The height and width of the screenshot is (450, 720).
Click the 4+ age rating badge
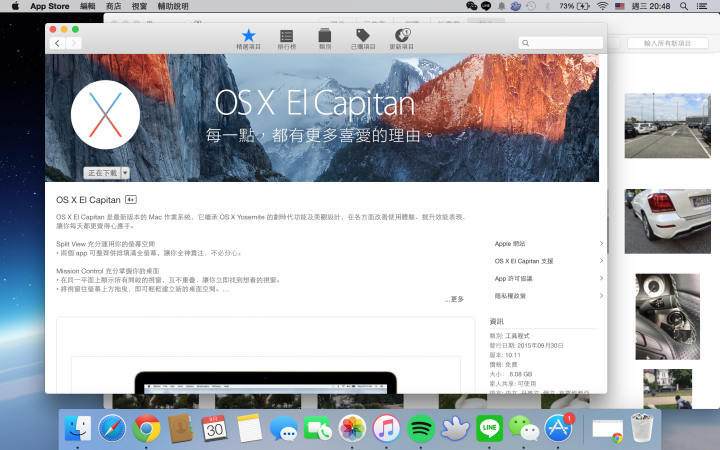click(x=131, y=200)
